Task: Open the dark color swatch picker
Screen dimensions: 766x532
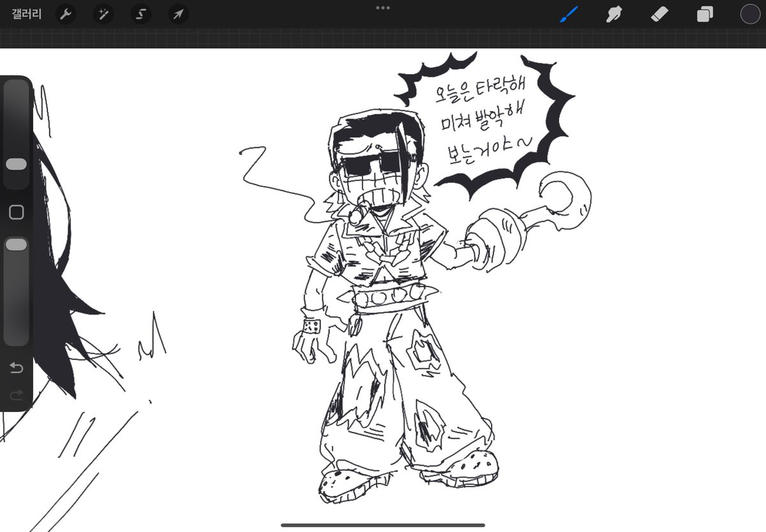Action: pyautogui.click(x=750, y=14)
